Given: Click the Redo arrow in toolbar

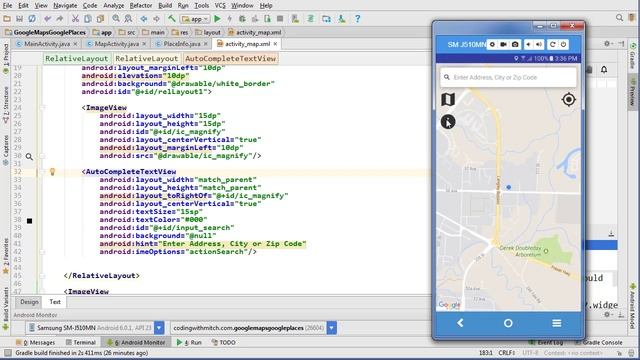Looking at the screenshot, I should 60,19.
